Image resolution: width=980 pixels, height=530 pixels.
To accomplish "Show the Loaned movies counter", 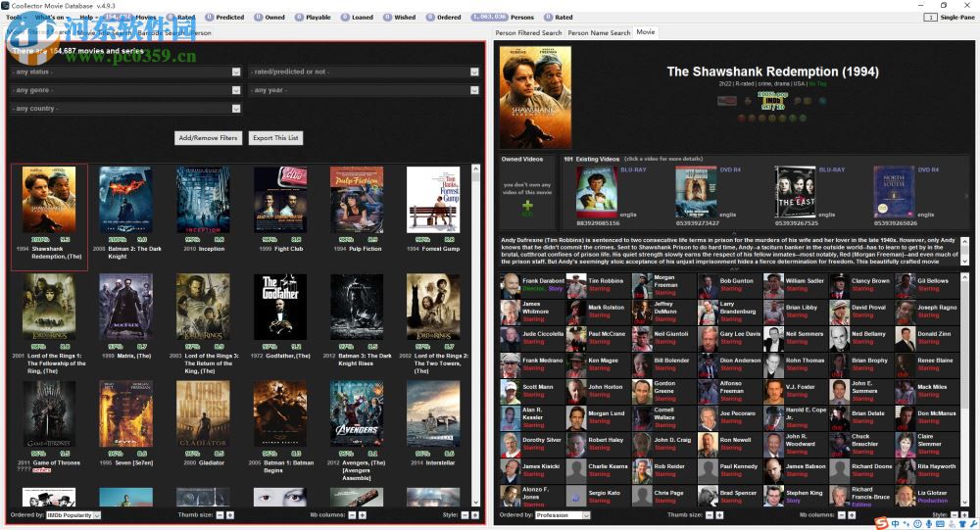I will click(x=357, y=17).
